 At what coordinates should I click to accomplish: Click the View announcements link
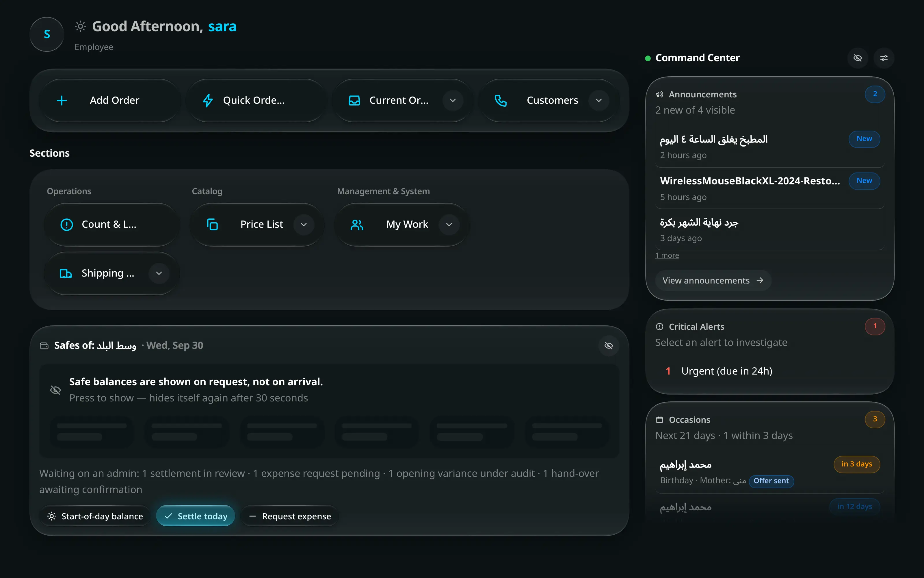(x=713, y=281)
